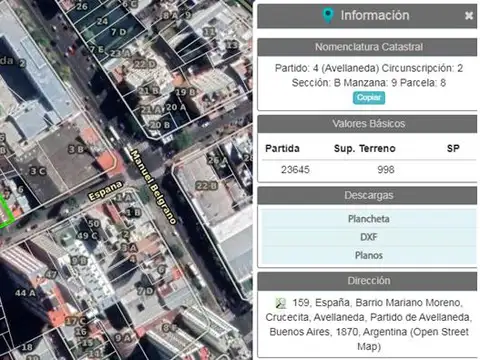Select parcel 50 on the map
The width and height of the screenshot is (480, 360).
coord(94,223)
